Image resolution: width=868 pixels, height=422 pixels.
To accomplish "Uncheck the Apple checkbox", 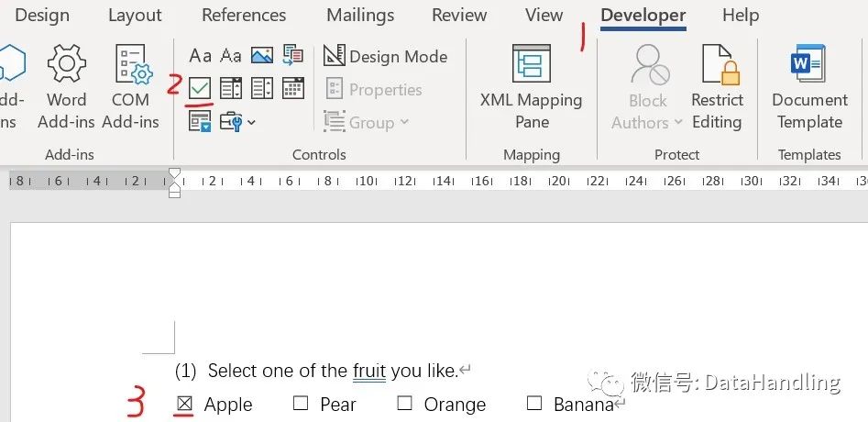I will [x=184, y=405].
